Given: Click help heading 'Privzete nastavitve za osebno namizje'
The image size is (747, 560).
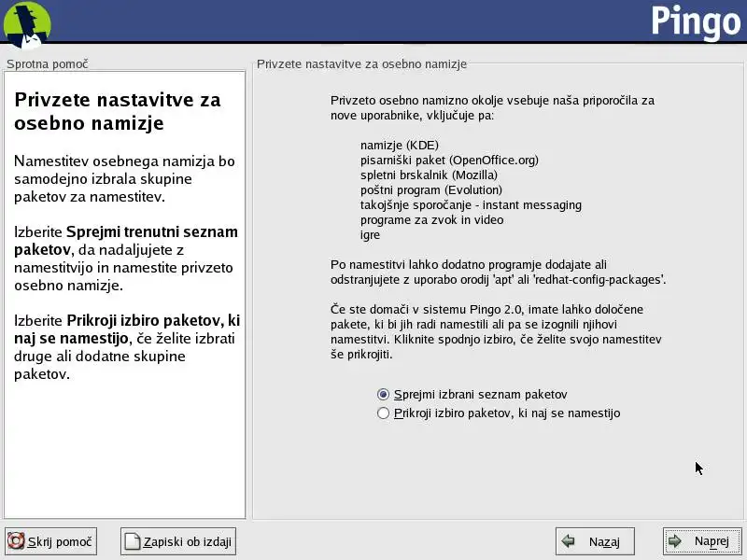Looking at the screenshot, I should click(x=118, y=111).
